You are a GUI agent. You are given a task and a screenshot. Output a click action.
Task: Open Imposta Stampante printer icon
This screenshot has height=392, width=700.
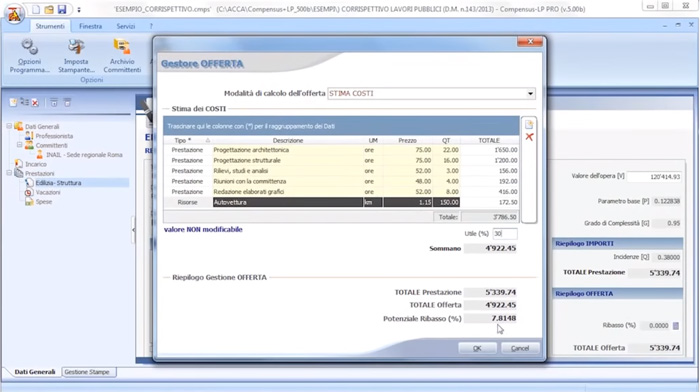[76, 56]
